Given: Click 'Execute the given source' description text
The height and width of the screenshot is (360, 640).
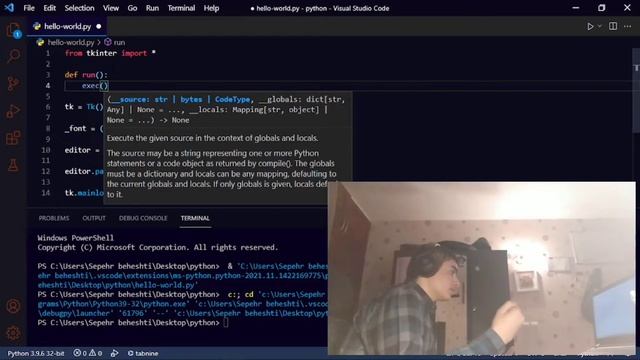Looking at the screenshot, I should (x=212, y=138).
